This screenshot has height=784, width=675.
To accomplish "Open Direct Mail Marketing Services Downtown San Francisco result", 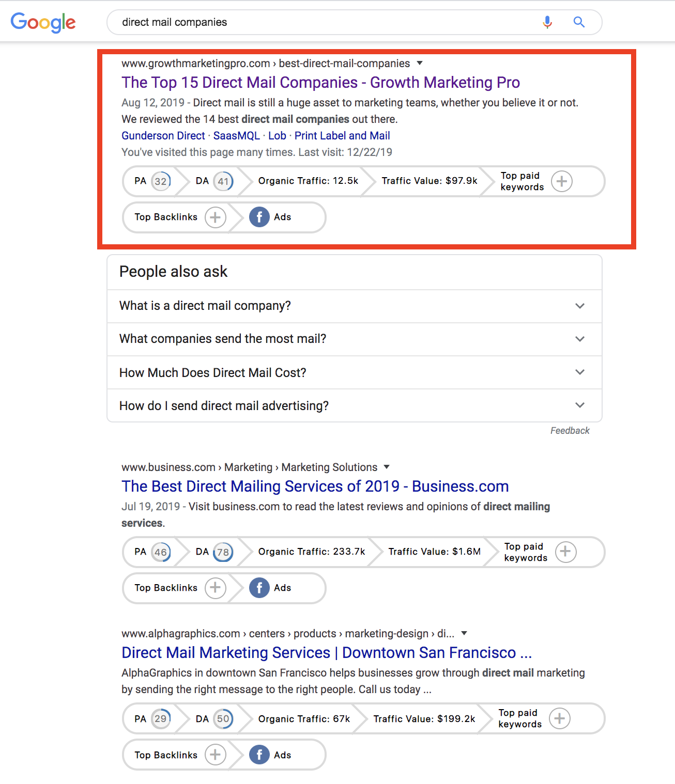I will tap(327, 653).
